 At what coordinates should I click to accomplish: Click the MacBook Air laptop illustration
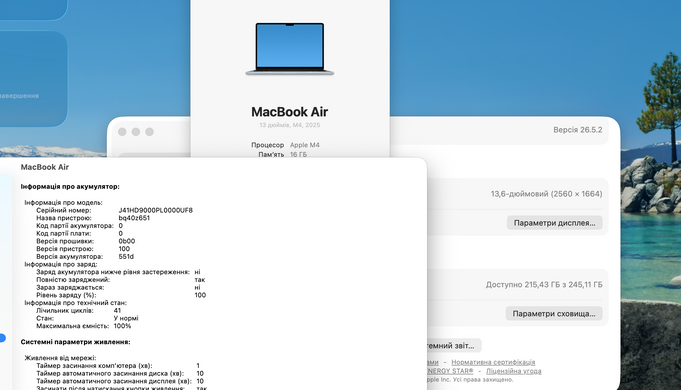290,49
